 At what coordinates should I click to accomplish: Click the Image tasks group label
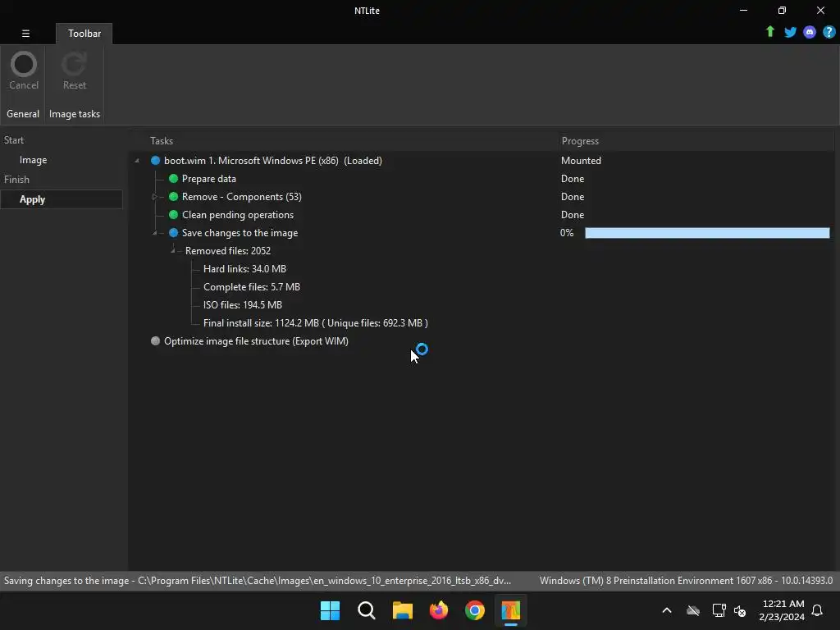point(75,114)
